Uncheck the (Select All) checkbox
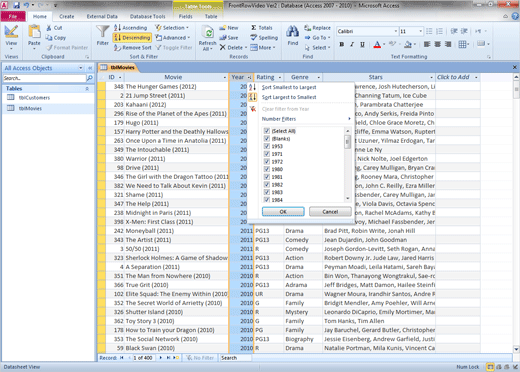 pyautogui.click(x=267, y=131)
